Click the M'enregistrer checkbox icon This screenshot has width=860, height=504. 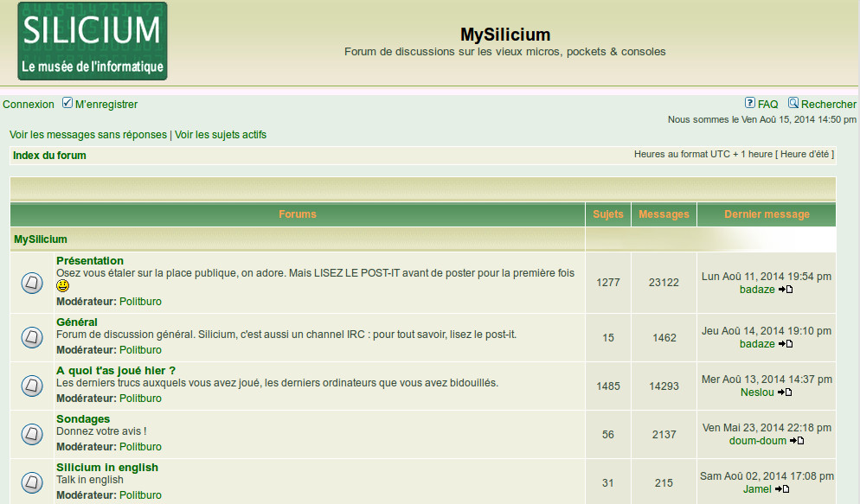[x=67, y=104]
